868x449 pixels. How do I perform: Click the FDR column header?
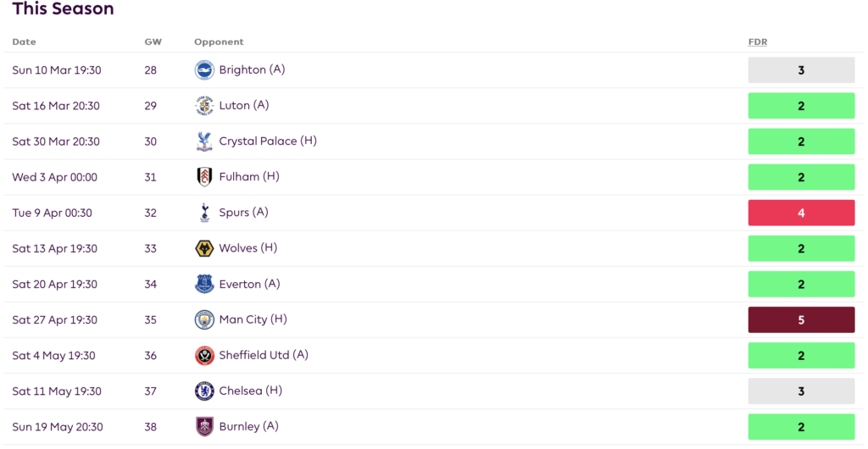tap(757, 42)
